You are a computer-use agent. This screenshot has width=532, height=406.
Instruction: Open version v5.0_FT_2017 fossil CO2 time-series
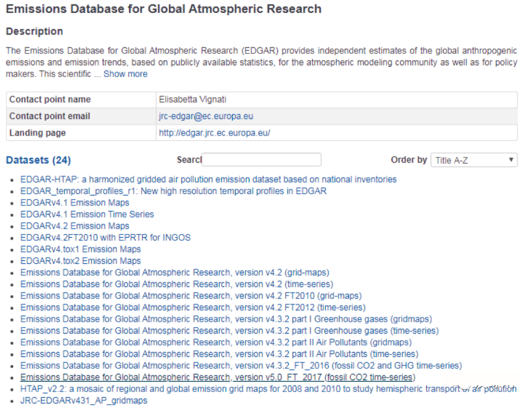218,377
